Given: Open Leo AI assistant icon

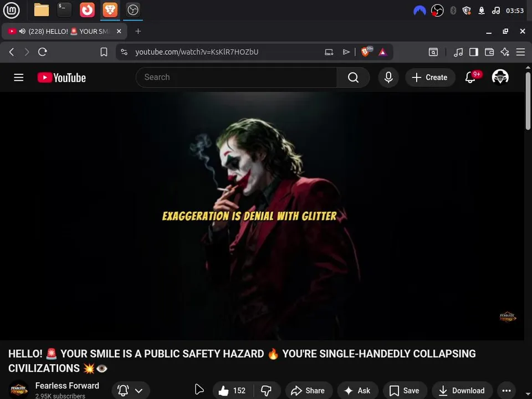Looking at the screenshot, I should pyautogui.click(x=505, y=52).
